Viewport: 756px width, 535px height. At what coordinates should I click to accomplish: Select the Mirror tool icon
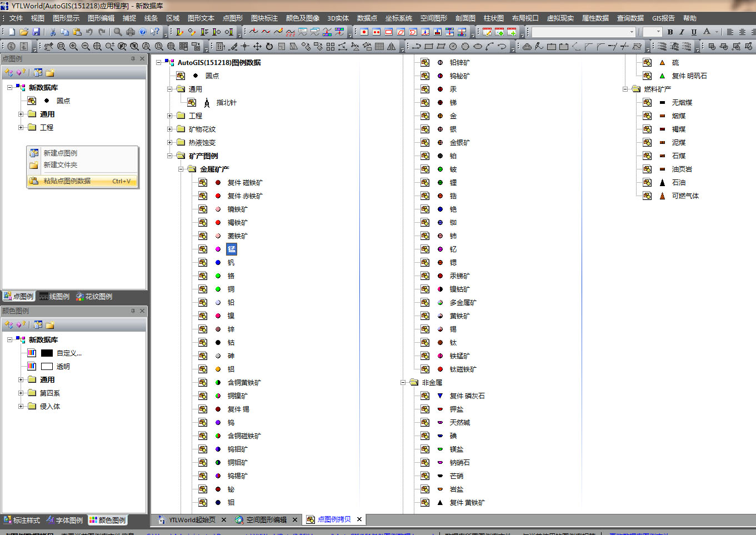[x=392, y=47]
